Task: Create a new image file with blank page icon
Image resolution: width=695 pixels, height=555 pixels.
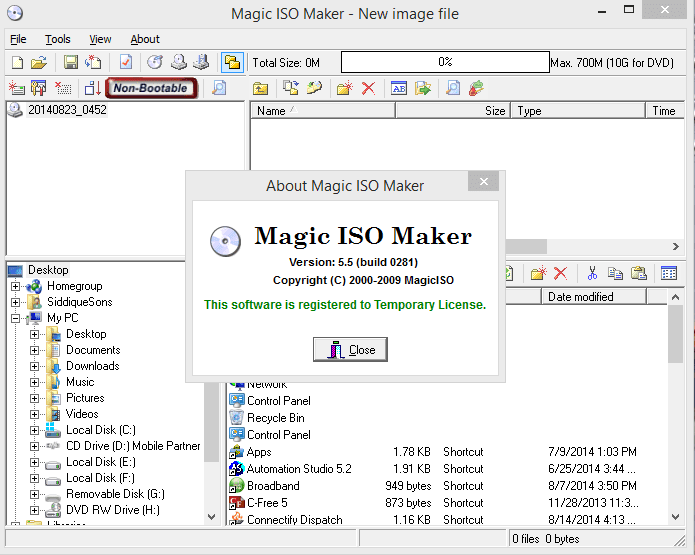Action: (17, 63)
